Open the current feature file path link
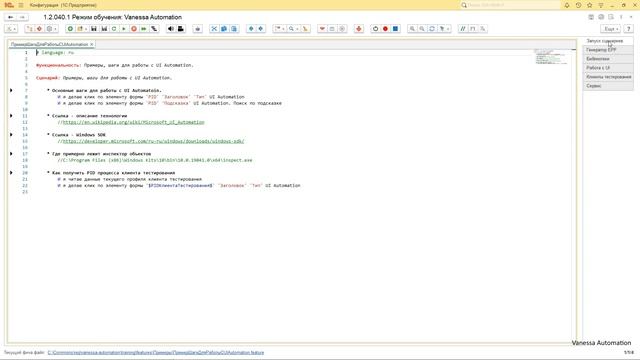The width and height of the screenshot is (640, 360). (156, 352)
